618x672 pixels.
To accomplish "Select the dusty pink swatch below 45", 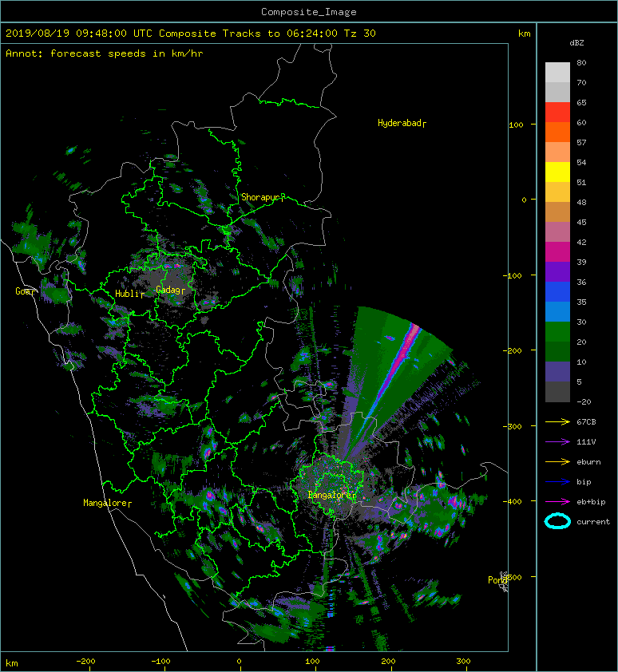I will pos(557,232).
